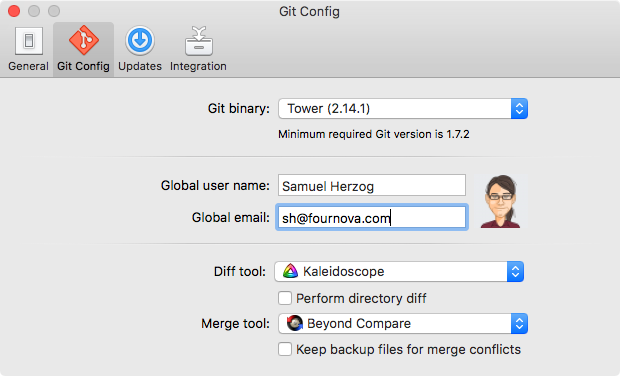Click the Global email input field

coord(372,217)
